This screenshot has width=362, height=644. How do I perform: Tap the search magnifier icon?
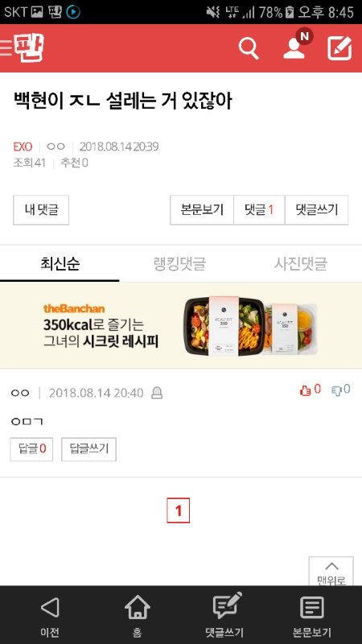coord(249,48)
